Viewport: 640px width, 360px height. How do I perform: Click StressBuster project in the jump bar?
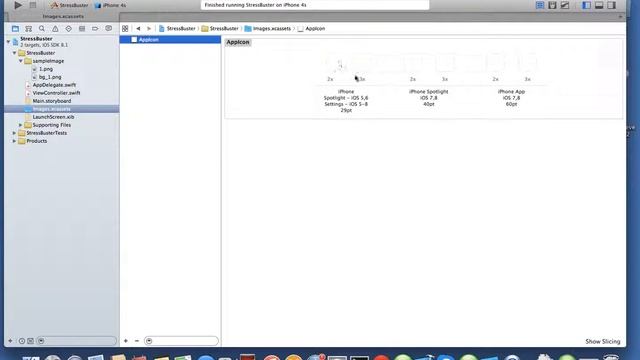point(177,29)
